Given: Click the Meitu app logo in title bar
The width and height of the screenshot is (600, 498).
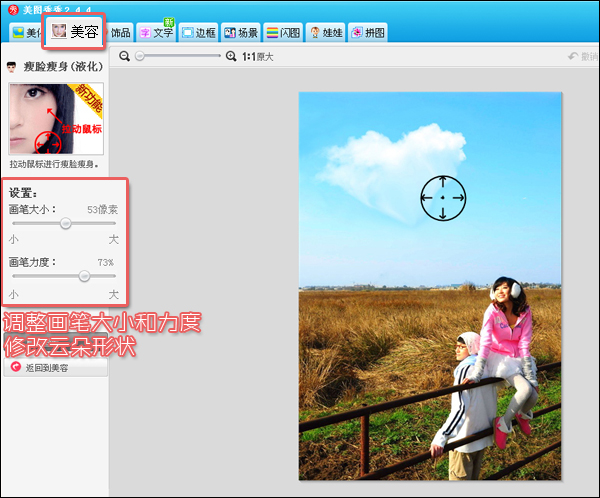Looking at the screenshot, I should (x=12, y=7).
